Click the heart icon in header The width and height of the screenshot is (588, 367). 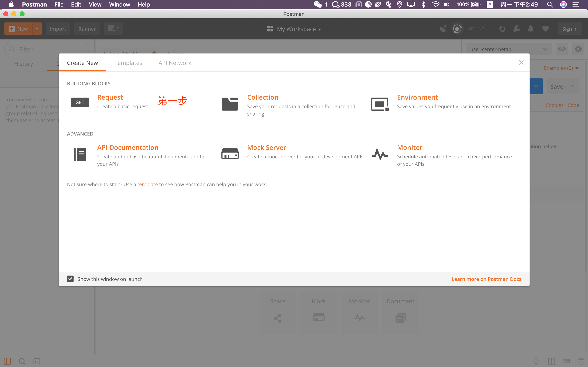[x=545, y=29]
